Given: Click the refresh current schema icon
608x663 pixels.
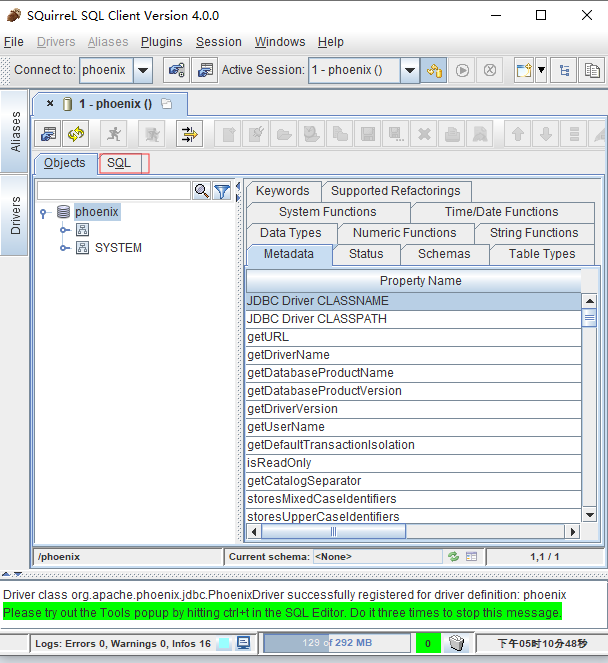Looking at the screenshot, I should (454, 556).
